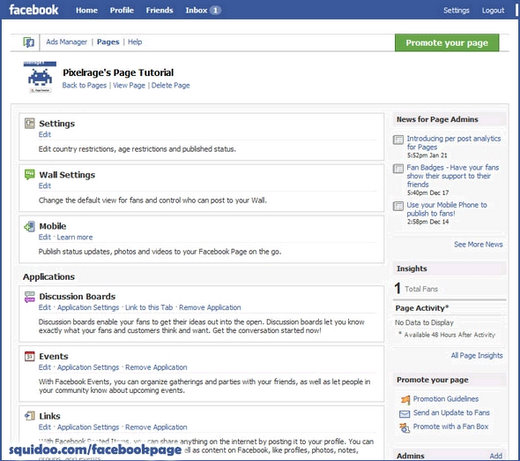Click the Discussion Boards icon

pyautogui.click(x=30, y=296)
